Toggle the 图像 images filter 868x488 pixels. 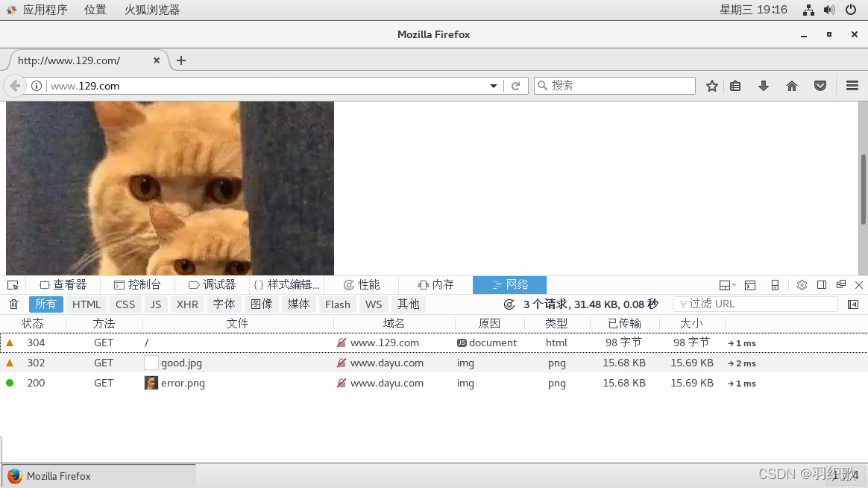pyautogui.click(x=261, y=304)
